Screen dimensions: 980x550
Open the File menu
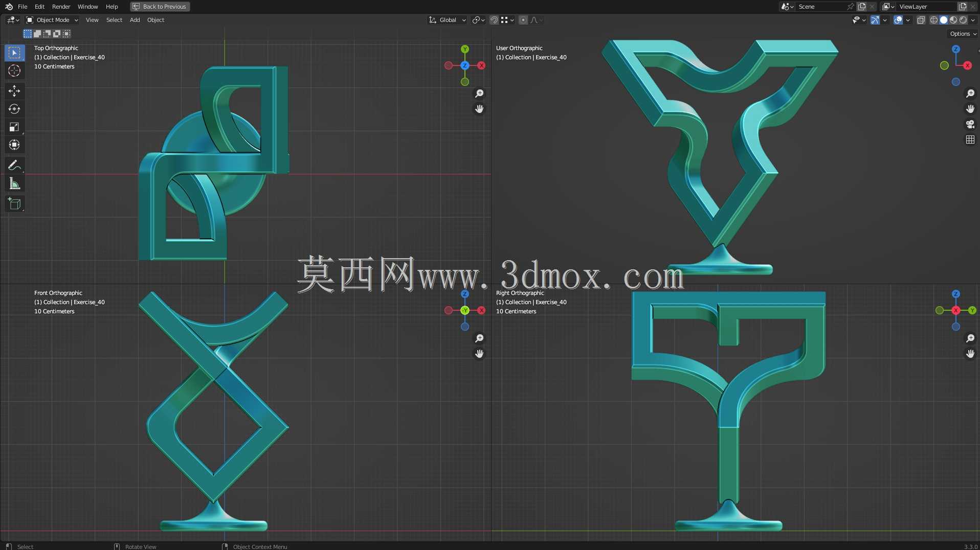click(23, 7)
